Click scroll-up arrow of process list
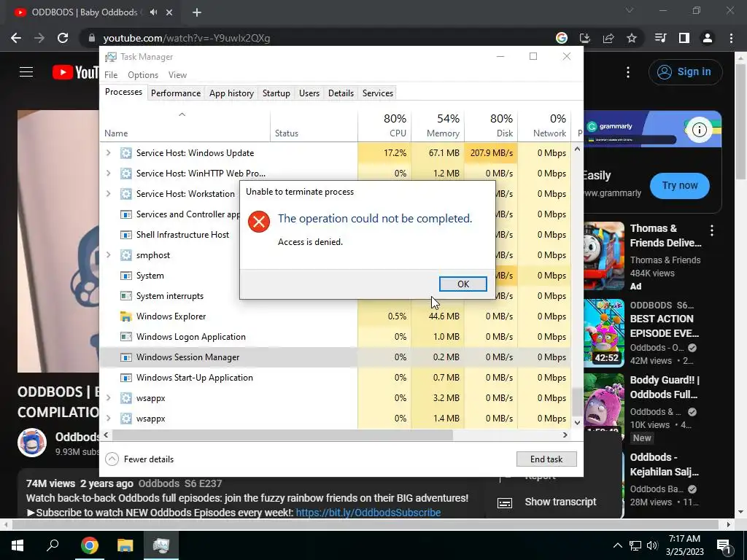Screen dimensions: 747x560 577,149
